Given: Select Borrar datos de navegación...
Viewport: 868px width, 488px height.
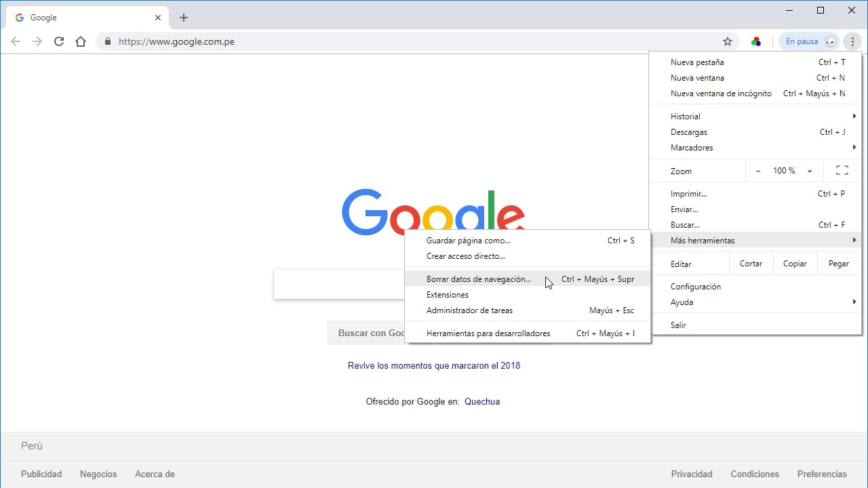Looking at the screenshot, I should pyautogui.click(x=528, y=279).
